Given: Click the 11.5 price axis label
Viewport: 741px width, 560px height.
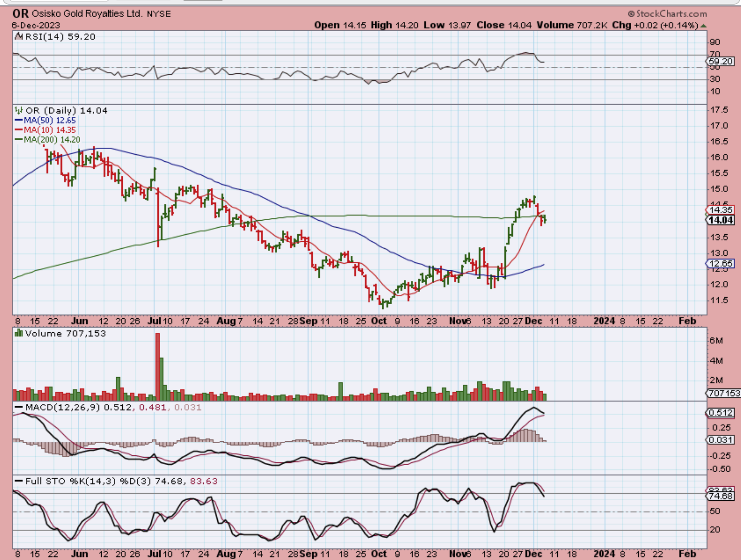Looking at the screenshot, I should [x=719, y=300].
